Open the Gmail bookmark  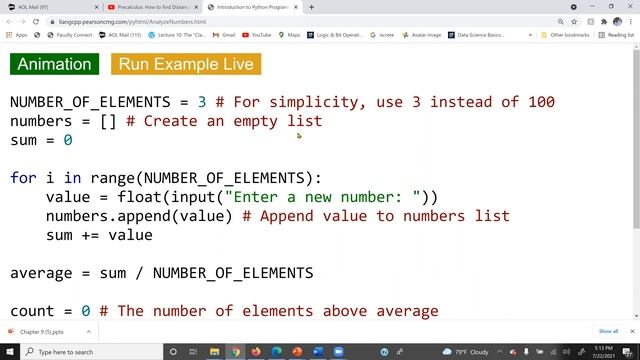[x=224, y=35]
